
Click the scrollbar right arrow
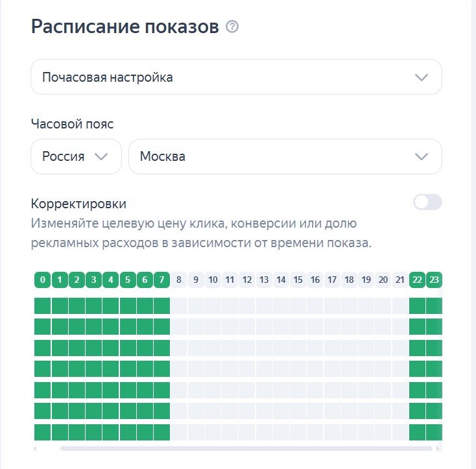click(438, 448)
